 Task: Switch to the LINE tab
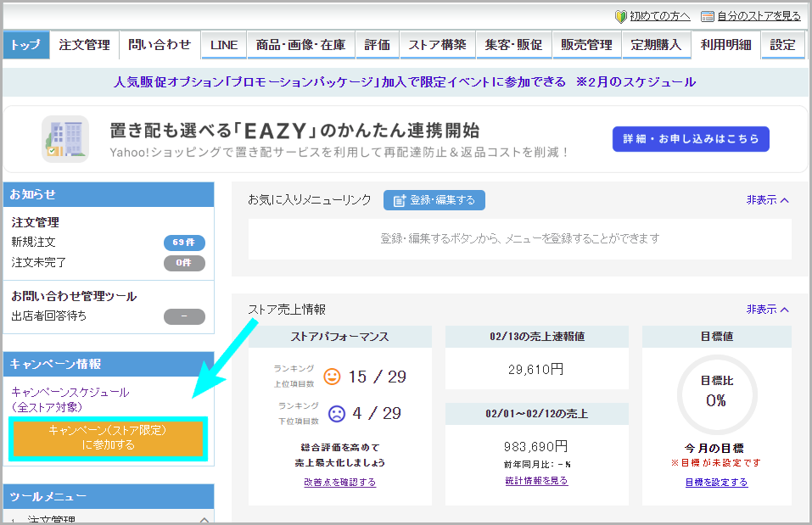coord(224,45)
